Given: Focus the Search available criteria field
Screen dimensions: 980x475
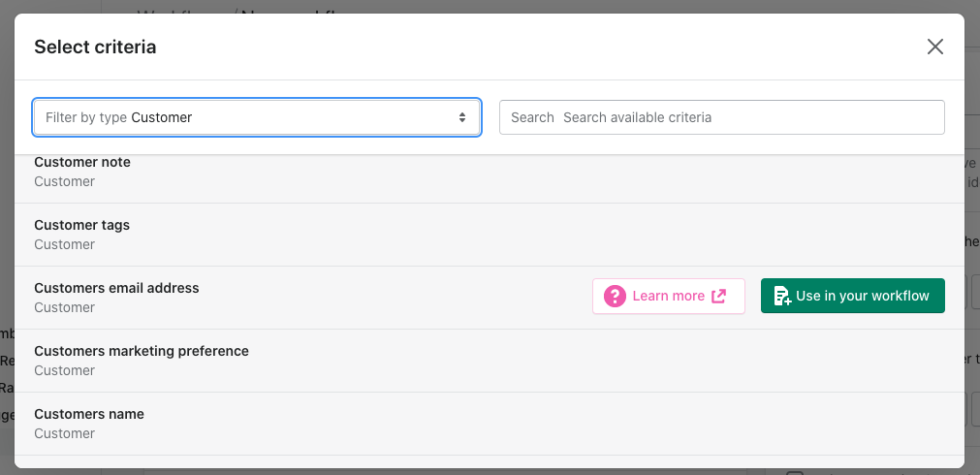Looking at the screenshot, I should 722,117.
